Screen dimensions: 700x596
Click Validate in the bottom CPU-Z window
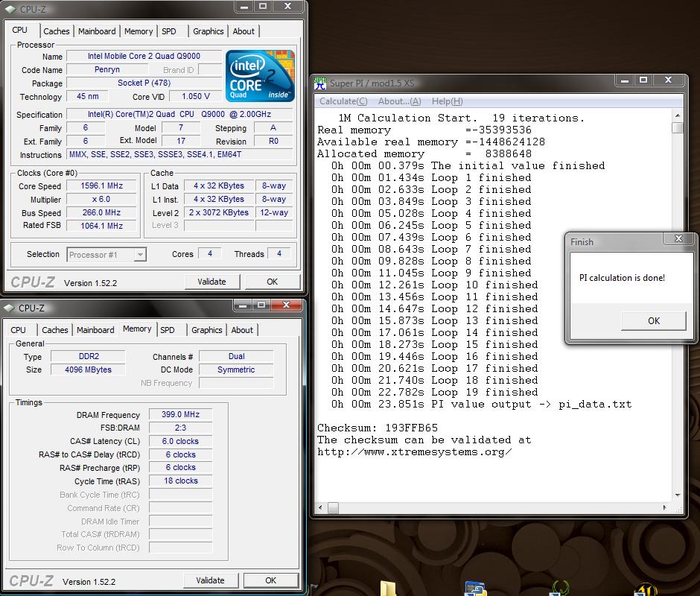click(210, 580)
